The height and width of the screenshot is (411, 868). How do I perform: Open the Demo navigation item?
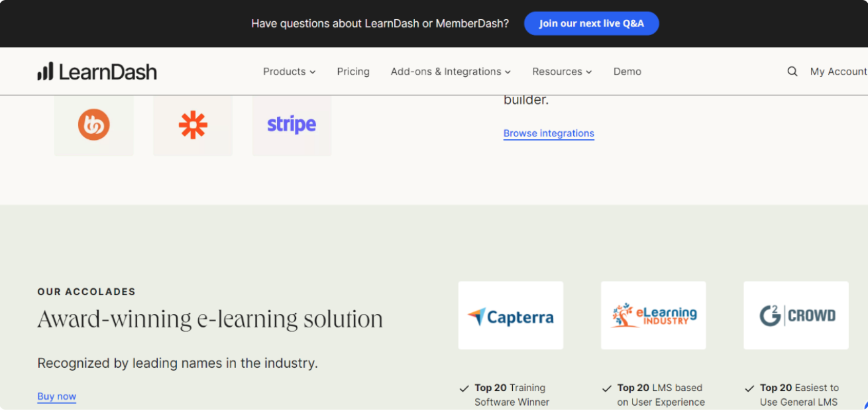pyautogui.click(x=627, y=71)
